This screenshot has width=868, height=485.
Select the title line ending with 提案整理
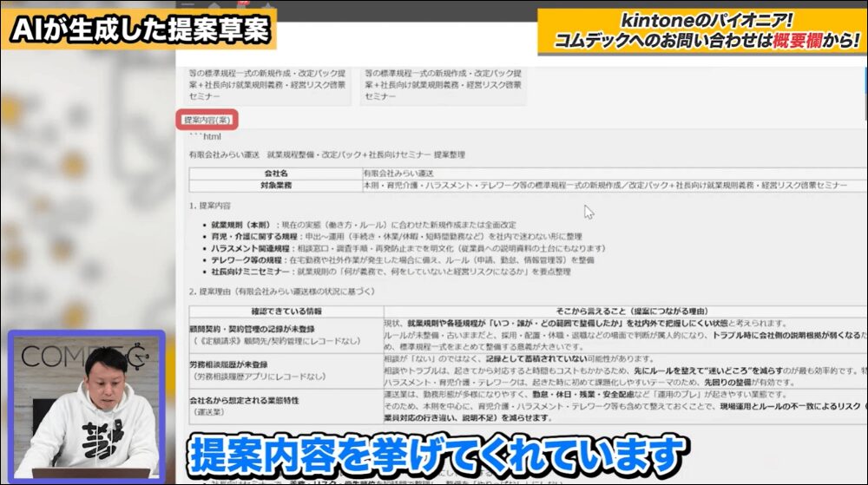[x=326, y=154]
